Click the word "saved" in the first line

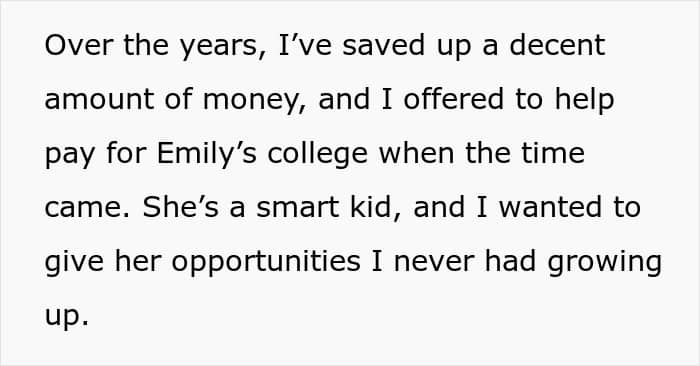pos(383,45)
